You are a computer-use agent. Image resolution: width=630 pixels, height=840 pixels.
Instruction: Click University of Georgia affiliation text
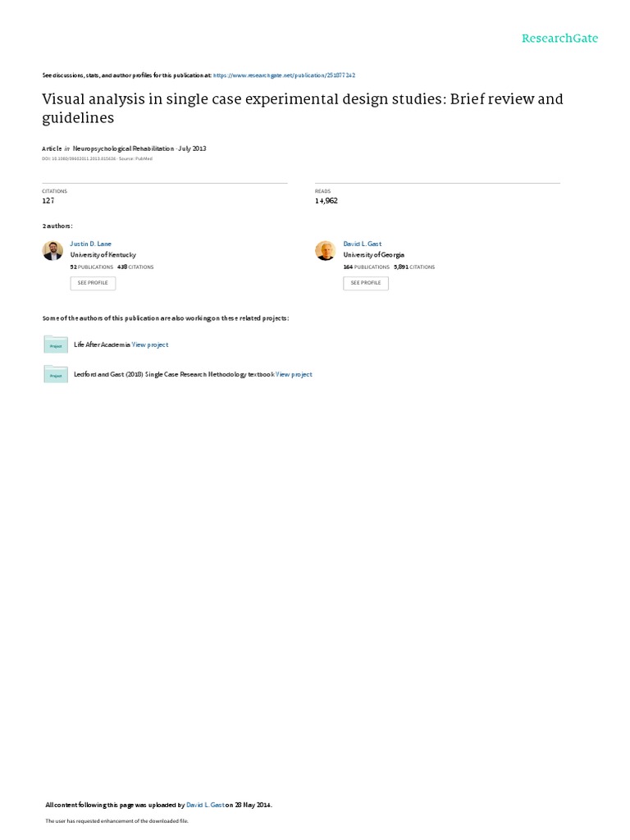click(374, 255)
